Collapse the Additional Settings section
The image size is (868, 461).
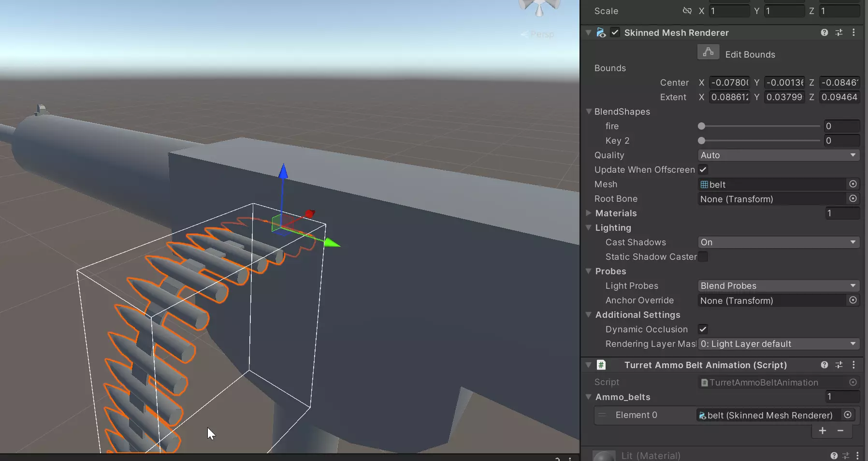click(589, 314)
